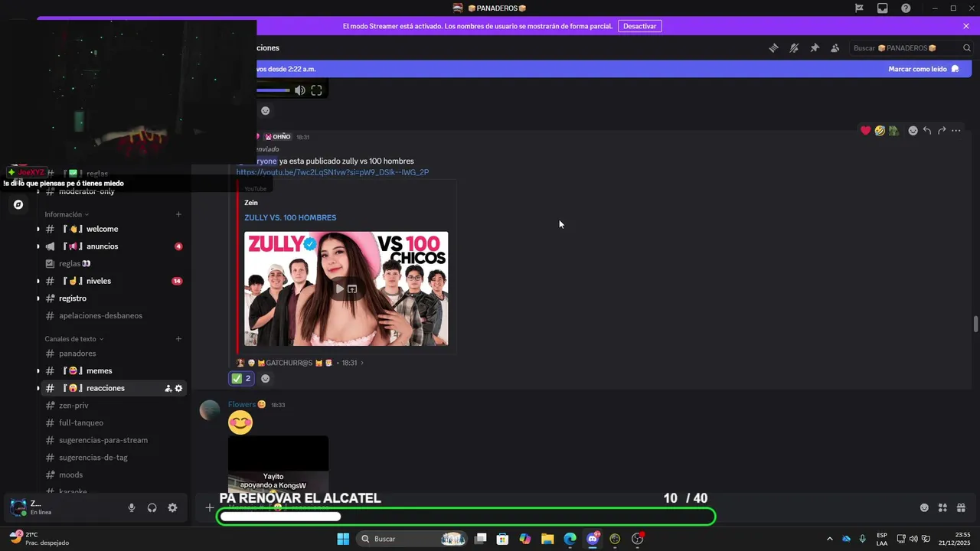Open the registro channel
Viewport: 980px width, 551px height.
[113, 298]
